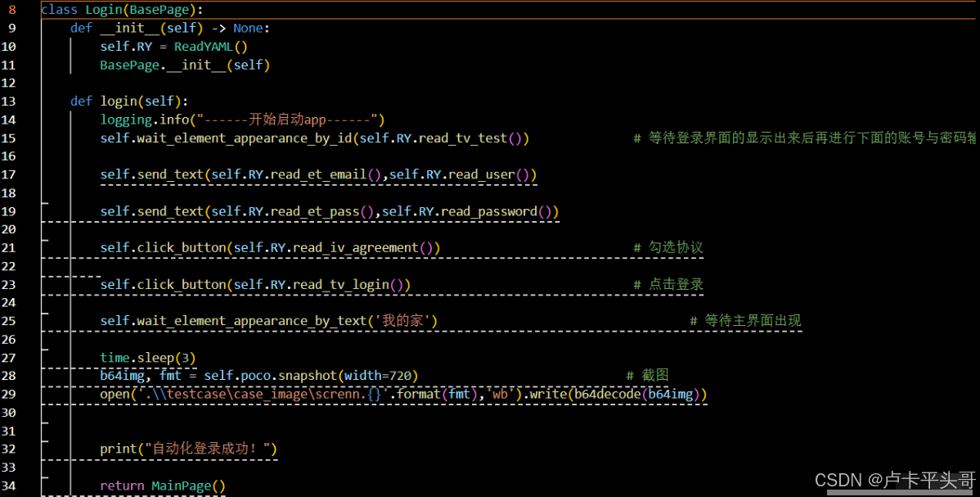Viewport: 980px width, 497px height.
Task: Click the "BasePage.__init__(self)" call
Action: (185, 66)
